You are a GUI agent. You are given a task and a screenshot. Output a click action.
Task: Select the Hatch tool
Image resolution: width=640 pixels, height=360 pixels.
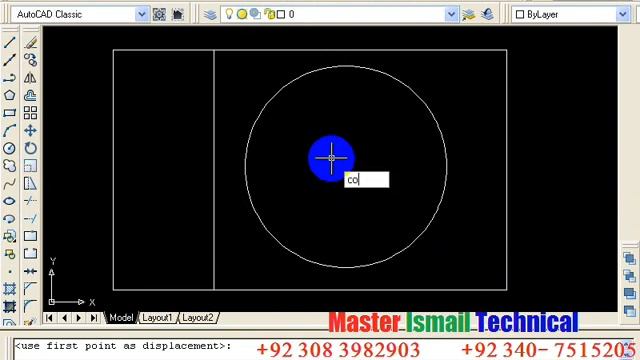click(x=10, y=289)
